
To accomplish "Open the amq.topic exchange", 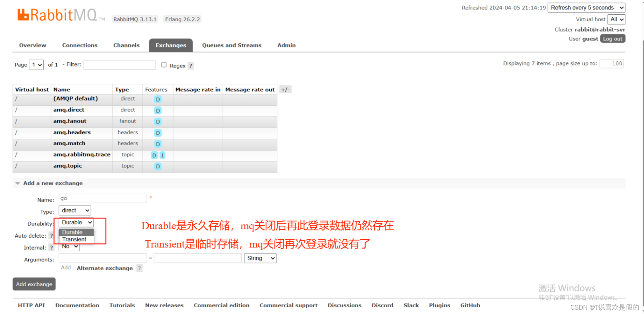I will pos(68,166).
